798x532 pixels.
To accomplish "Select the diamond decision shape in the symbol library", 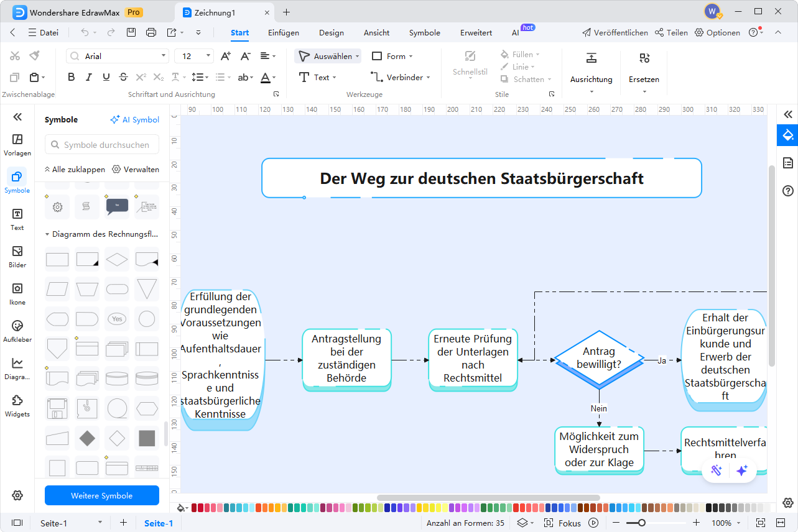I will coord(116,259).
